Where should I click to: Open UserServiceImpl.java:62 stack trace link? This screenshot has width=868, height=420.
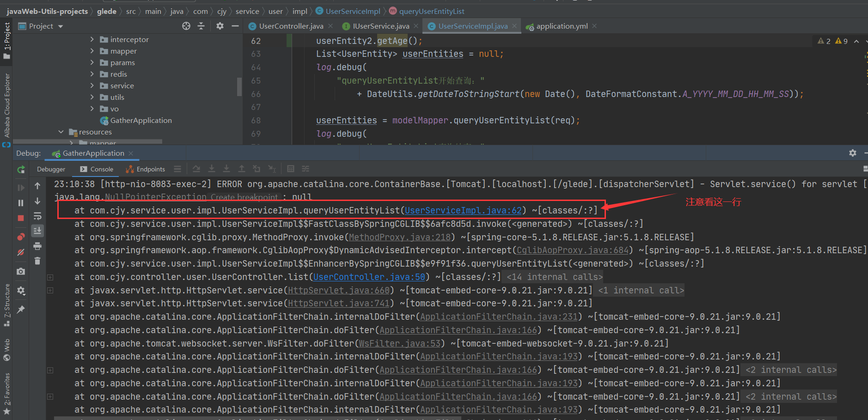pos(463,211)
